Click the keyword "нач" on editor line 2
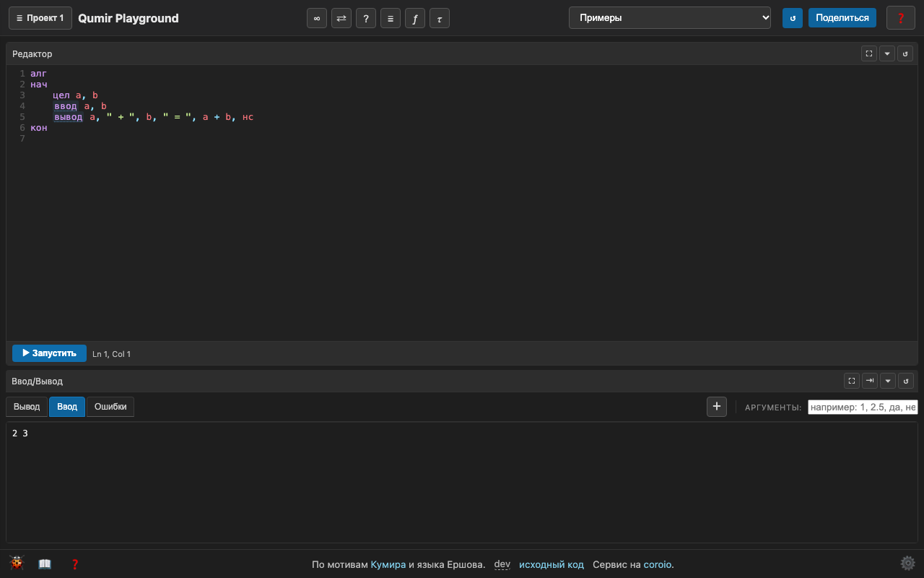Screen dimensions: 924x578 click(x=39, y=85)
